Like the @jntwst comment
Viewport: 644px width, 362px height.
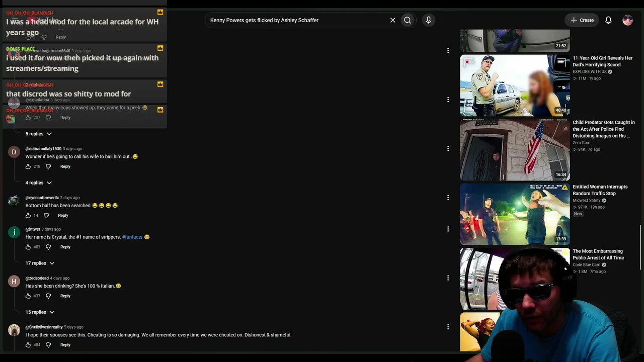tap(28, 247)
